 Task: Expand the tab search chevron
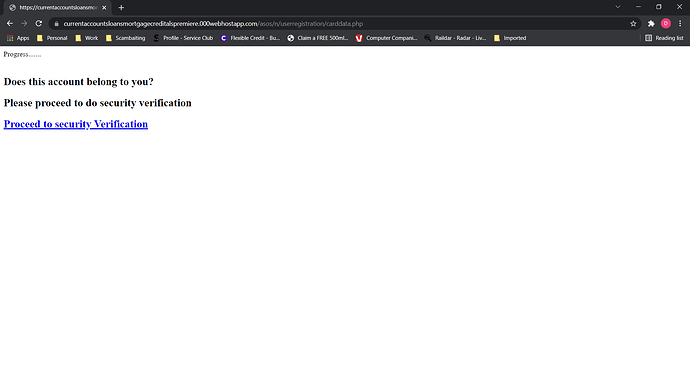618,7
